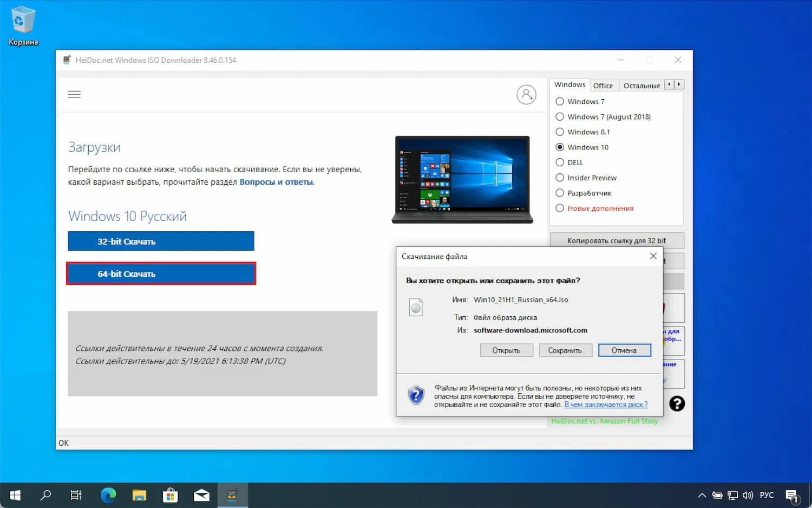This screenshot has height=508, width=812.
Task: Open Microsoft Store from the taskbar
Action: pos(170,494)
